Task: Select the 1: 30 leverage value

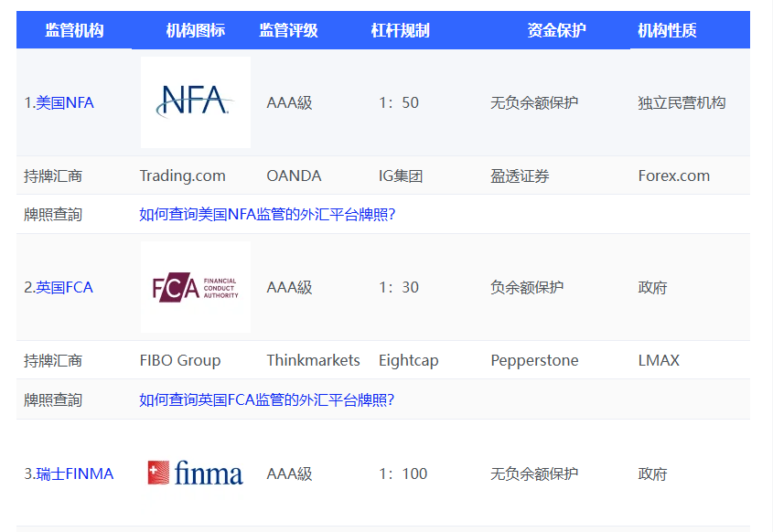Action: pyautogui.click(x=399, y=287)
